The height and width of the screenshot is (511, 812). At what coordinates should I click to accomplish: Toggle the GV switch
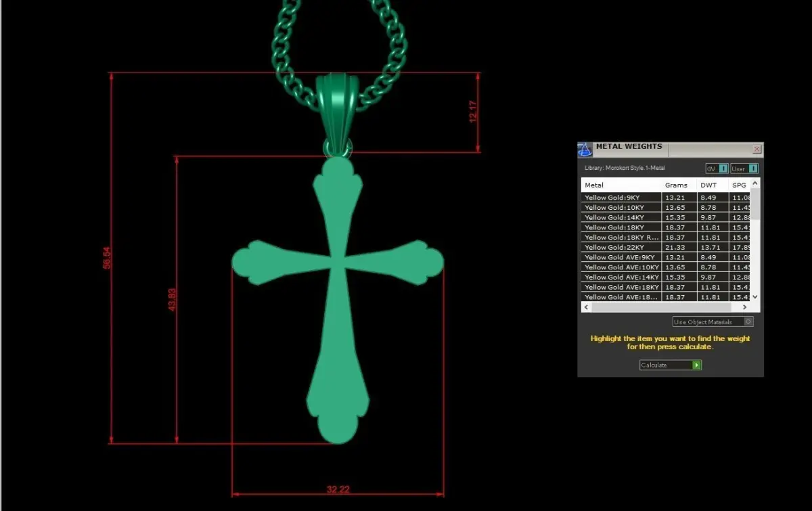coord(717,169)
